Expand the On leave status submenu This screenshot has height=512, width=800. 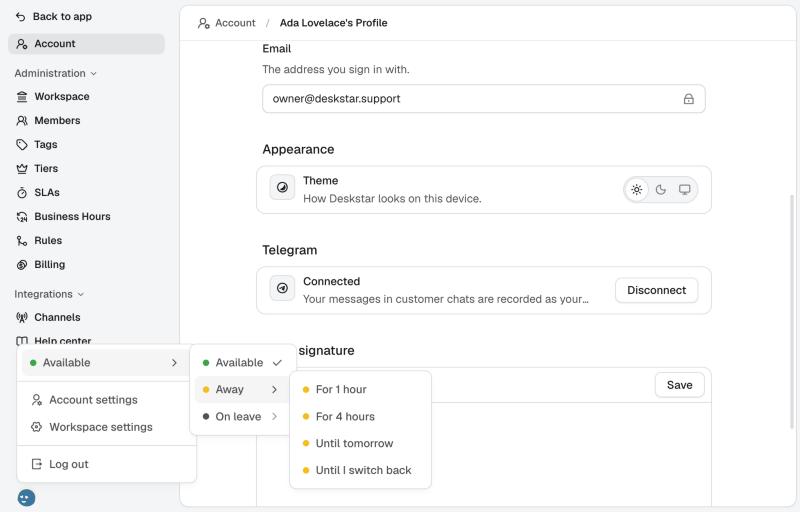pos(243,417)
